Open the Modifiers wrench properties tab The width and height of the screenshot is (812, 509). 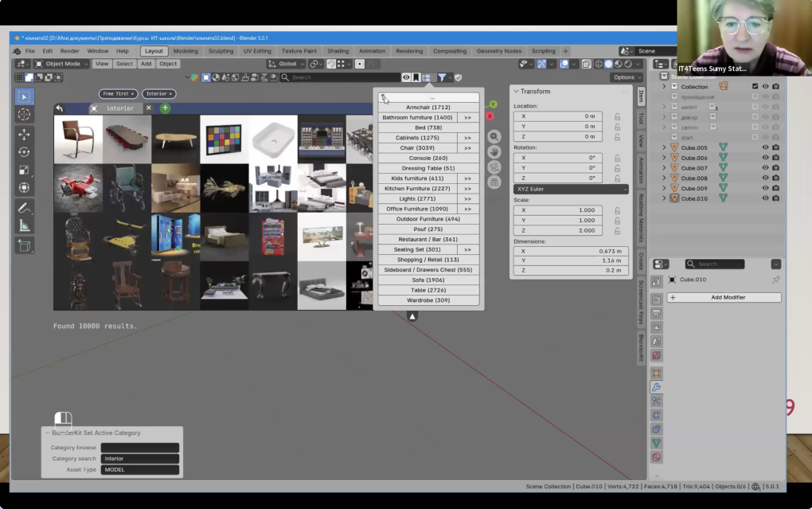[656, 387]
